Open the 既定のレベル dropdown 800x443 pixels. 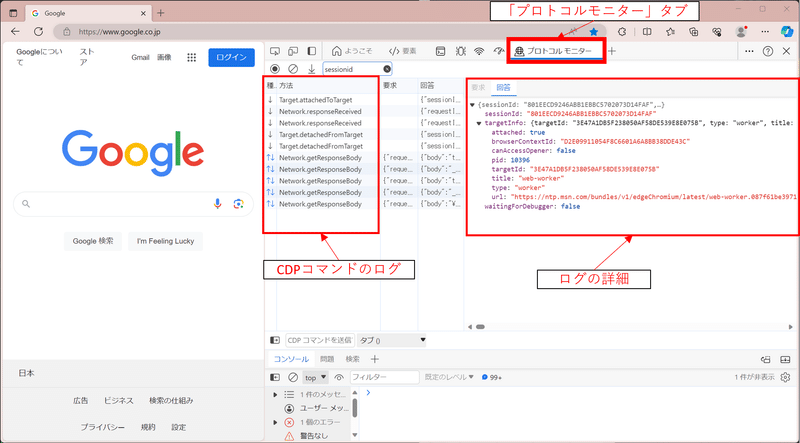tap(449, 378)
